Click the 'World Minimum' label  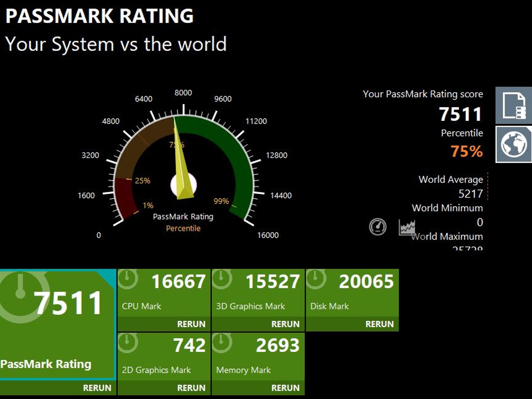pyautogui.click(x=447, y=208)
